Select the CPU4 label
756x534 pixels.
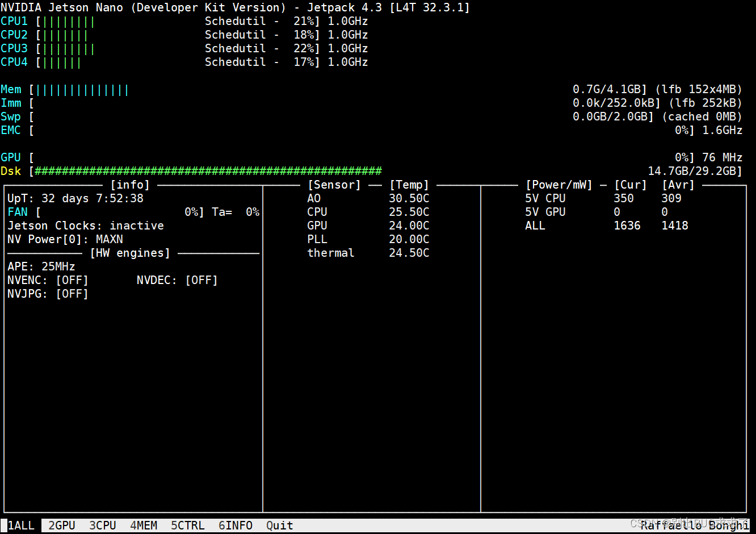14,62
